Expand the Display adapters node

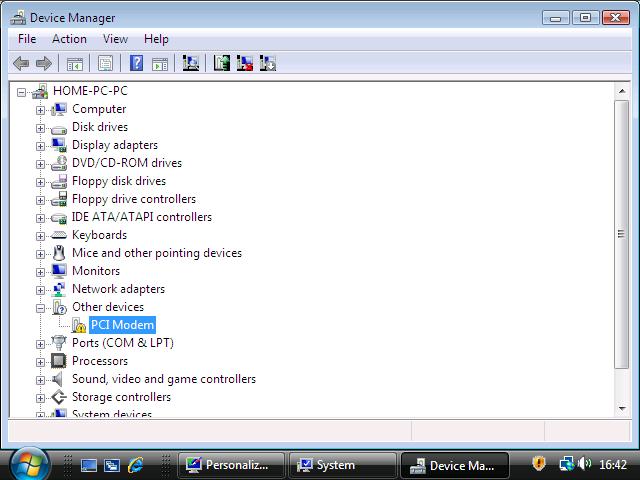pyautogui.click(x=40, y=146)
